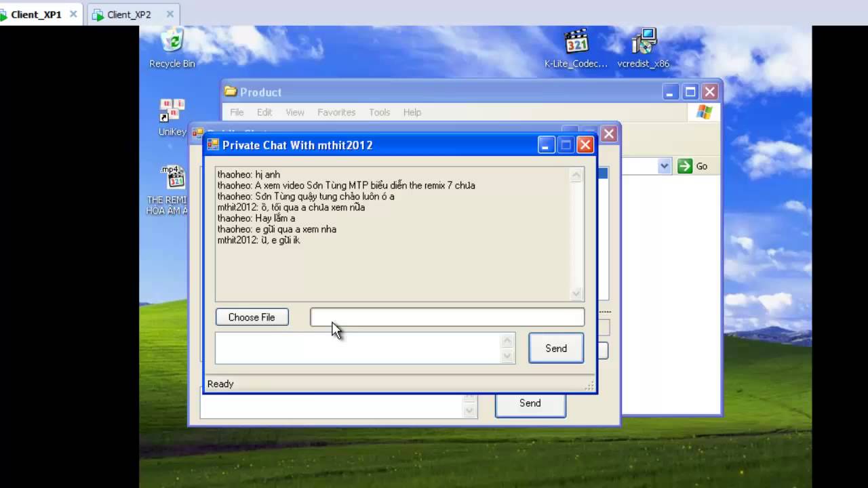The image size is (868, 488).
Task: Close the Private Chat window
Action: 585,144
